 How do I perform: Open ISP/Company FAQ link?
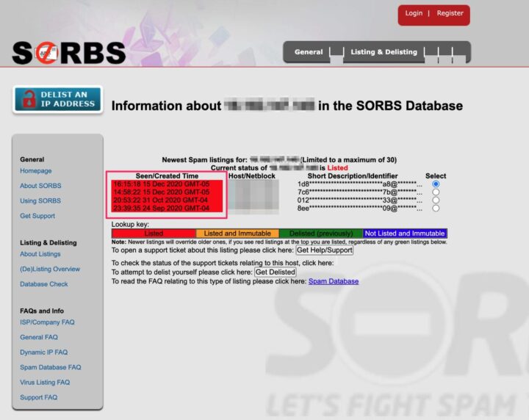pos(47,322)
